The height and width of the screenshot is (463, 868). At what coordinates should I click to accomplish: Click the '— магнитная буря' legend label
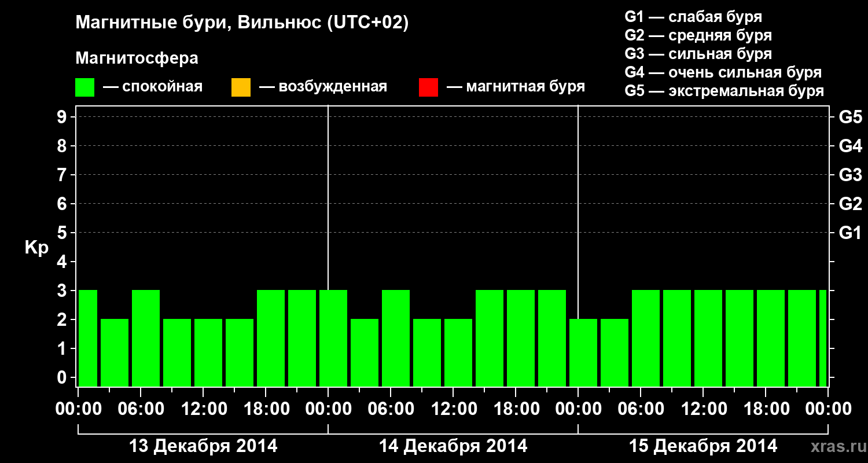[516, 87]
